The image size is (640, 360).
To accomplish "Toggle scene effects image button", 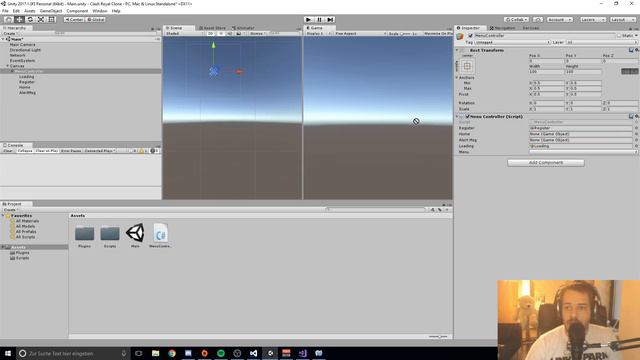I will 239,33.
